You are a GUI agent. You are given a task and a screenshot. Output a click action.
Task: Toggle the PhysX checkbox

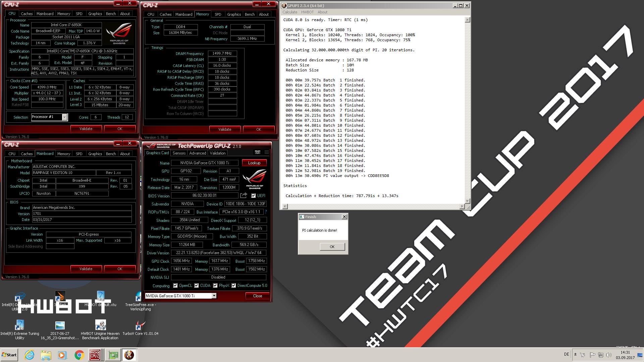click(215, 286)
